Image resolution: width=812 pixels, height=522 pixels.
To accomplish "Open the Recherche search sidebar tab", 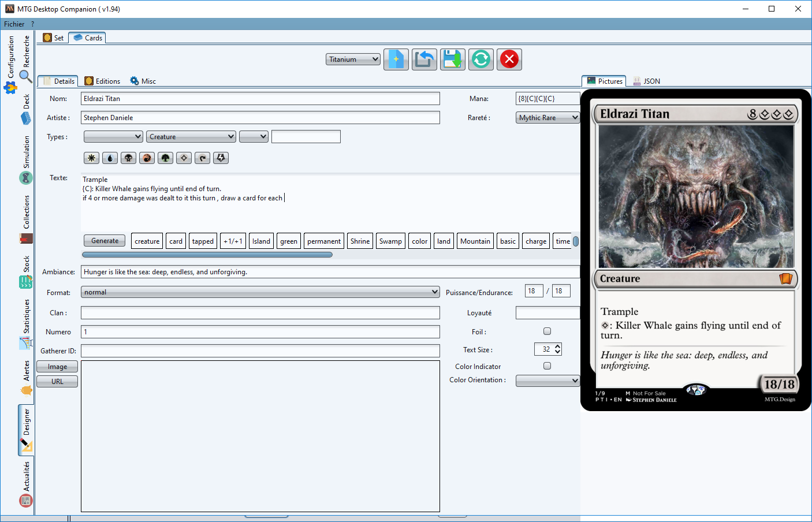I will 26,58.
